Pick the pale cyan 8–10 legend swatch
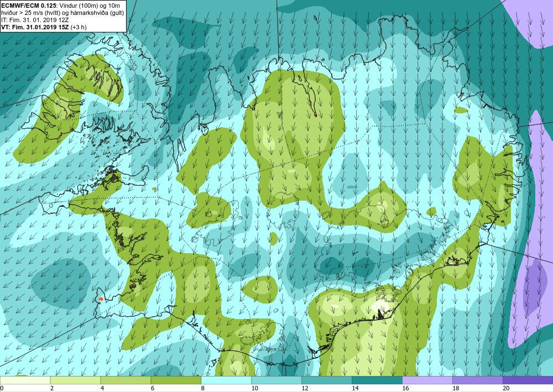553x392 pixels. coord(226,380)
